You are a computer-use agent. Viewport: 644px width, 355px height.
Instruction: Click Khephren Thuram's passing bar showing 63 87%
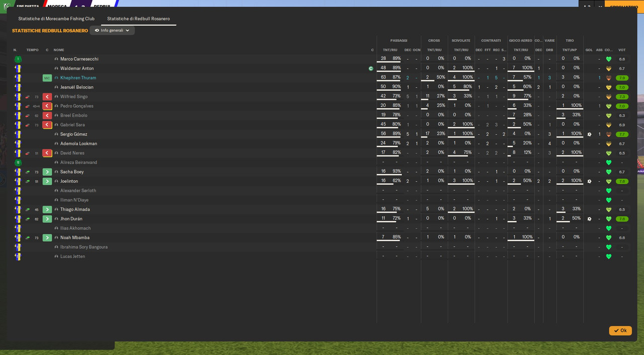click(390, 78)
